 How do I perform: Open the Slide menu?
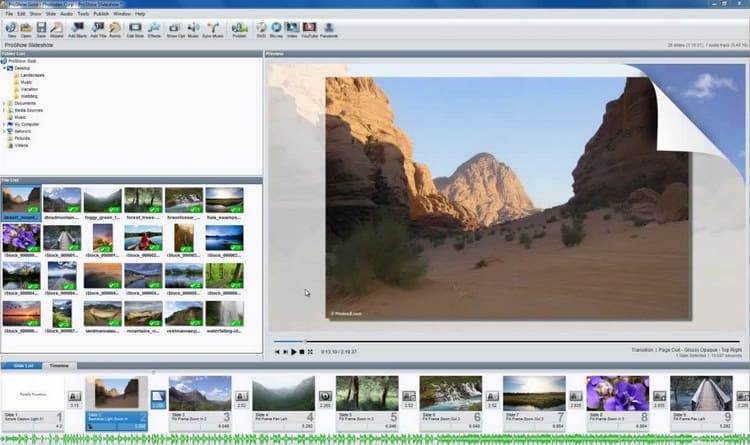[x=50, y=14]
